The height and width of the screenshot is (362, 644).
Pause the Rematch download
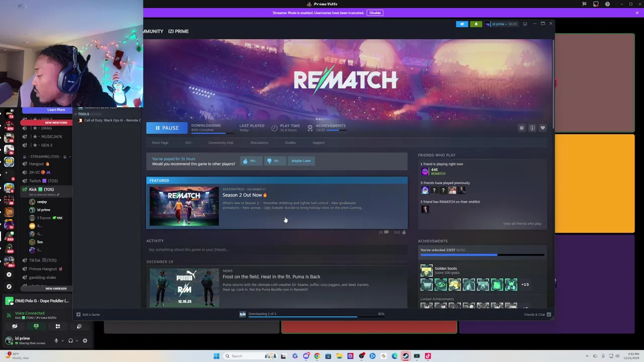coord(167,128)
